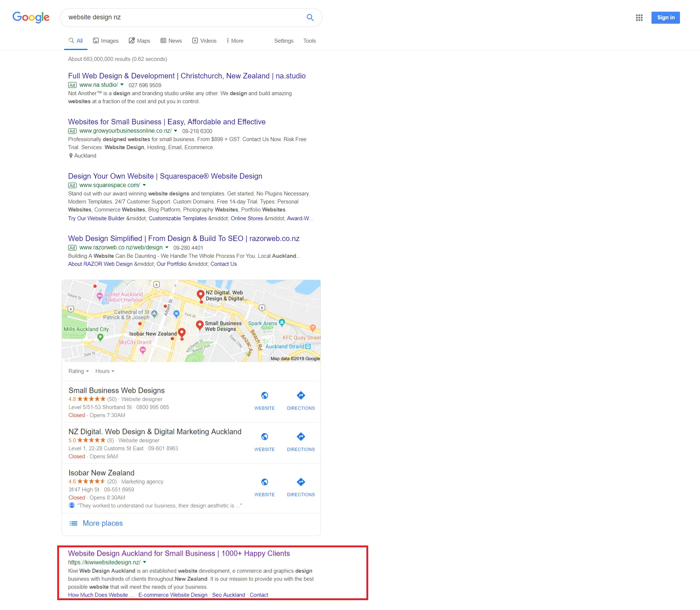Switch to the Maps tab

click(x=139, y=41)
